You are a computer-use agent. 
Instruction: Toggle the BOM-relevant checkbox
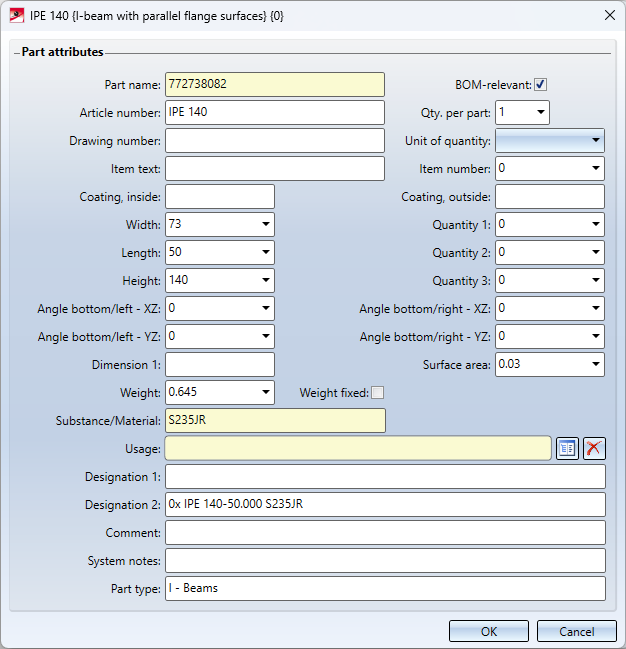tap(541, 85)
